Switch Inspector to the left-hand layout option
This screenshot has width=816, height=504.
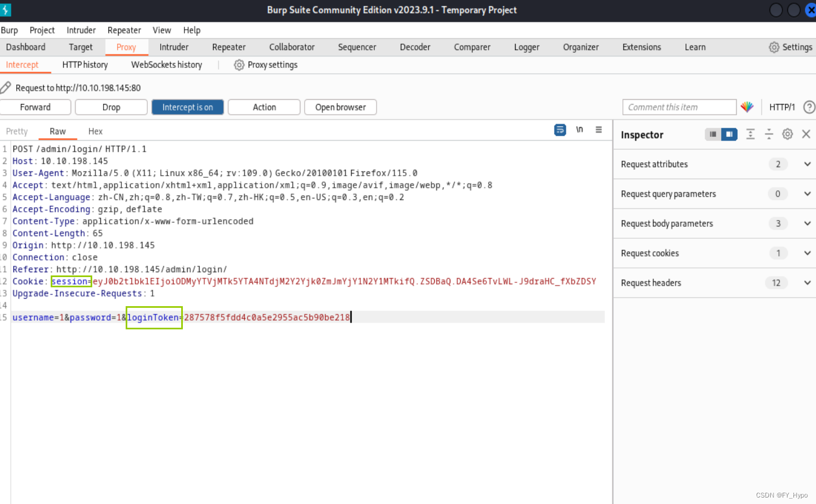click(713, 134)
